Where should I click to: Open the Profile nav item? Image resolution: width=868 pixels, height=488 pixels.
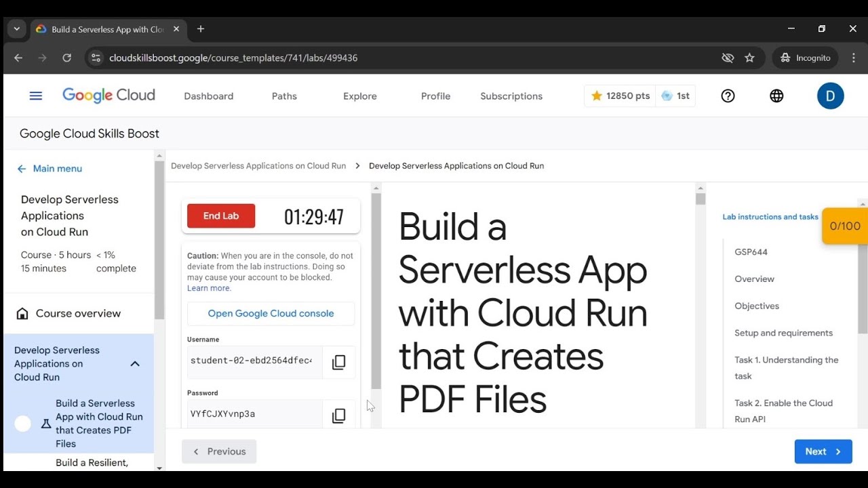pyautogui.click(x=435, y=96)
